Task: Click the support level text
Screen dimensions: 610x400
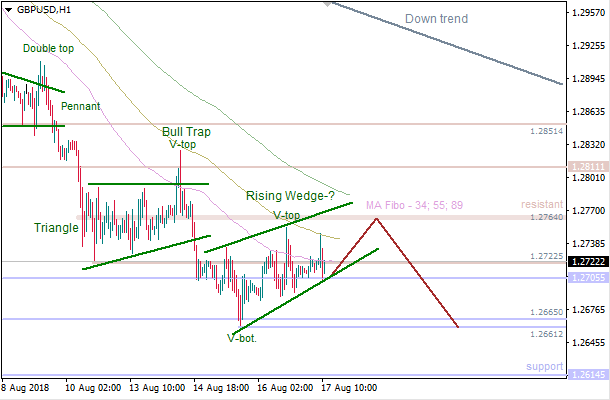Action: (545, 367)
